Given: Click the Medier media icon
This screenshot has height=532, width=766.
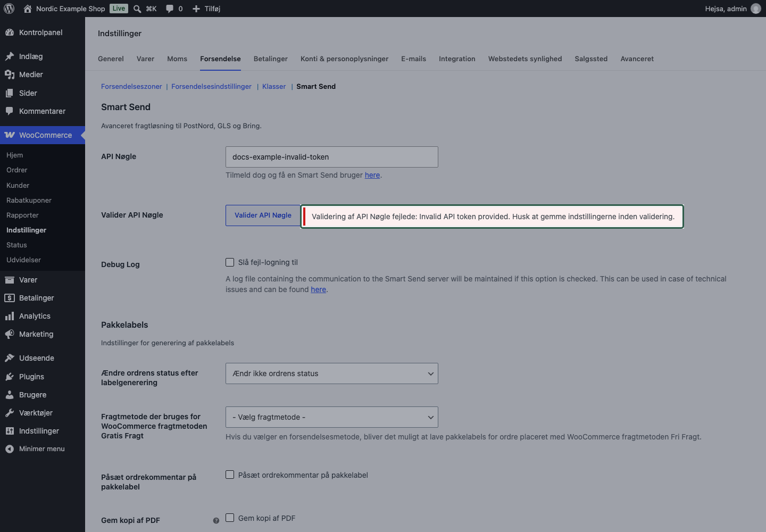Looking at the screenshot, I should 10,74.
